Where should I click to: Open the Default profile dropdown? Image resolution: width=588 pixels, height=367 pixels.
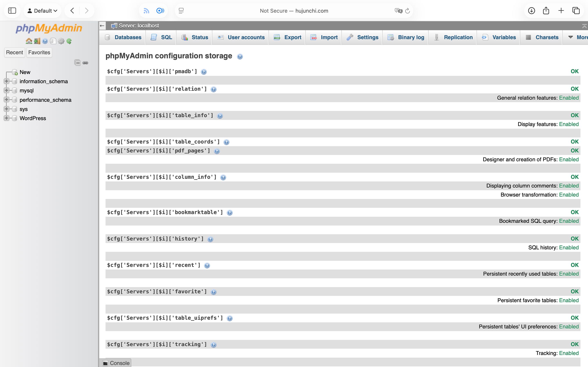tap(42, 11)
